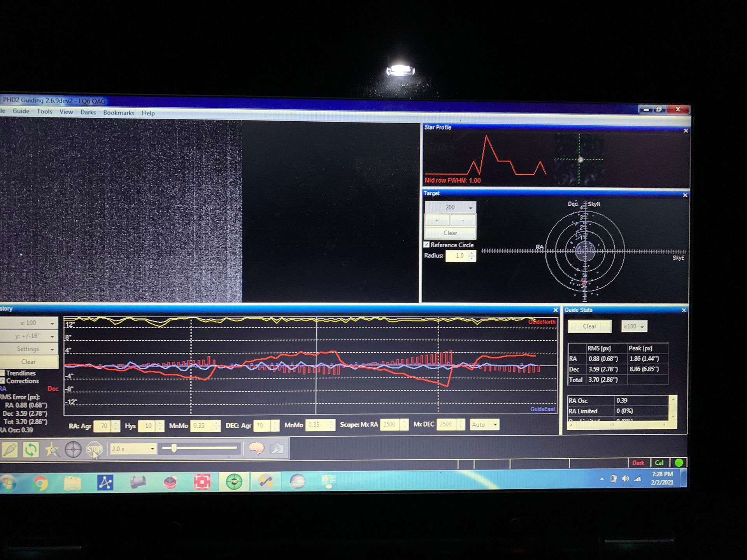This screenshot has height=560, width=747.
Task: Click the Guide Stats list scrollbar
Action: [673, 408]
